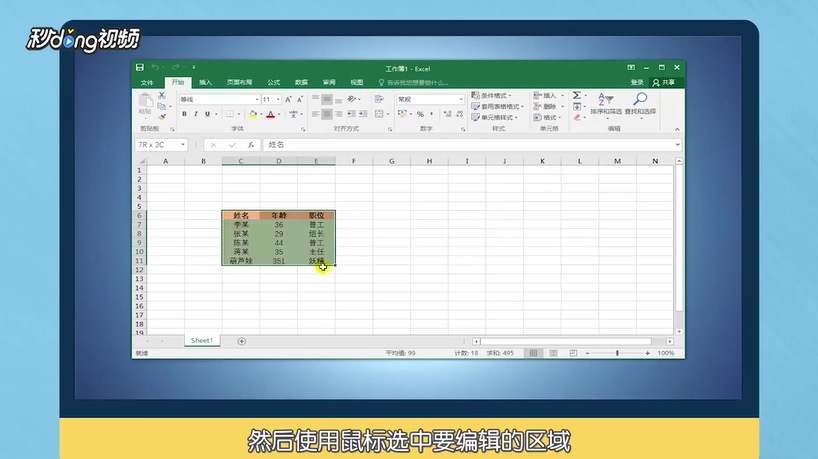This screenshot has height=459, width=818.
Task: Apply percent style with the % icon
Action: [x=420, y=114]
